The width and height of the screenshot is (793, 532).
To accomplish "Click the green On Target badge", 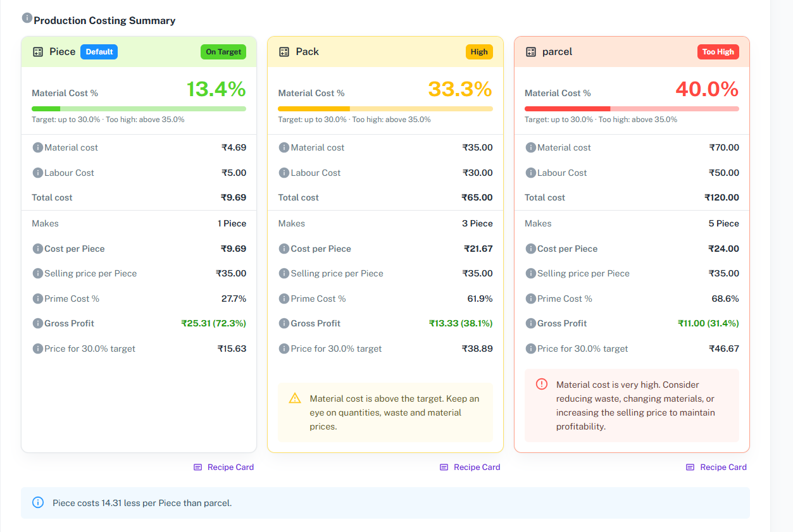I will pos(223,52).
